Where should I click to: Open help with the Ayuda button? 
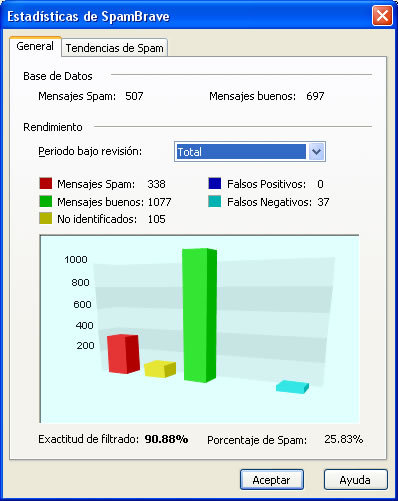point(355,480)
